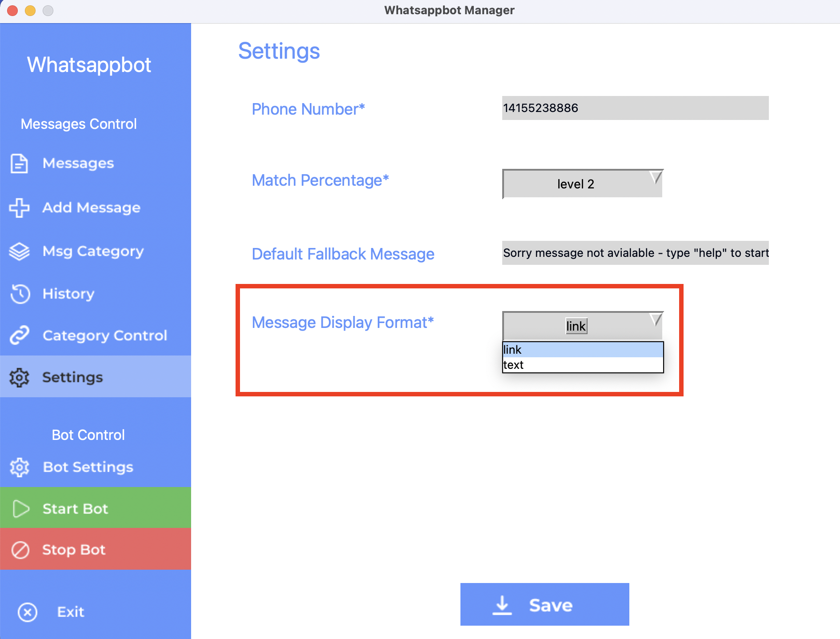Click the Default Fallback Message label
Image resolution: width=840 pixels, height=639 pixels.
[x=343, y=254]
